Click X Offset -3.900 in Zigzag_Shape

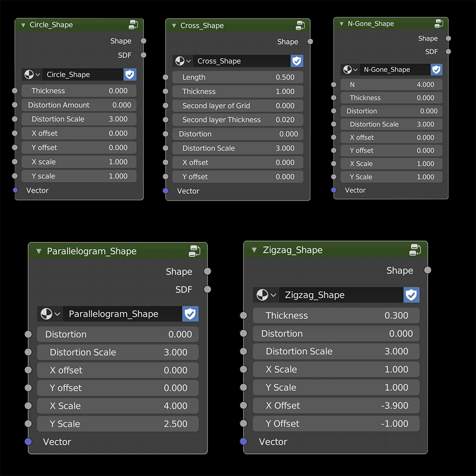tap(336, 405)
